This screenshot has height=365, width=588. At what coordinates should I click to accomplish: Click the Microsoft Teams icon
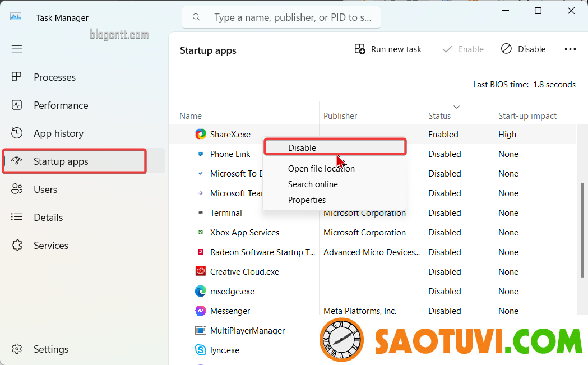[201, 193]
